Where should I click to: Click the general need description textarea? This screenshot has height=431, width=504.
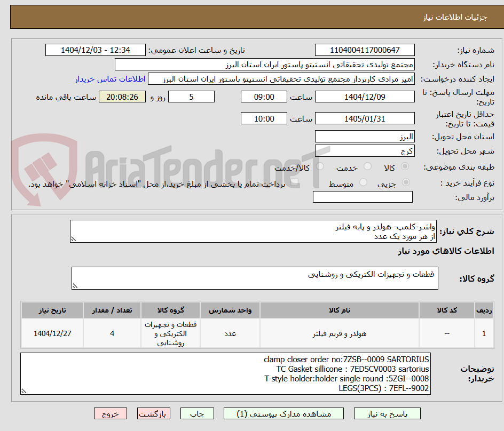pyautogui.click(x=253, y=232)
